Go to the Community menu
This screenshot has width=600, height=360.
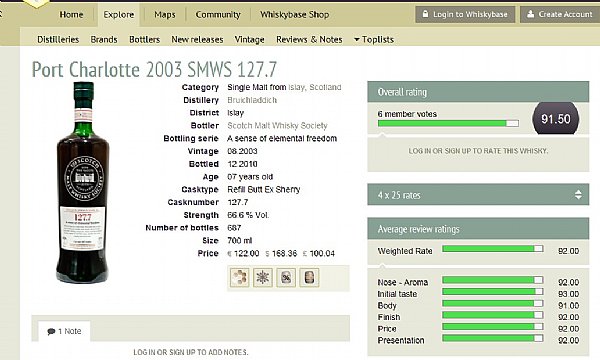pos(218,15)
